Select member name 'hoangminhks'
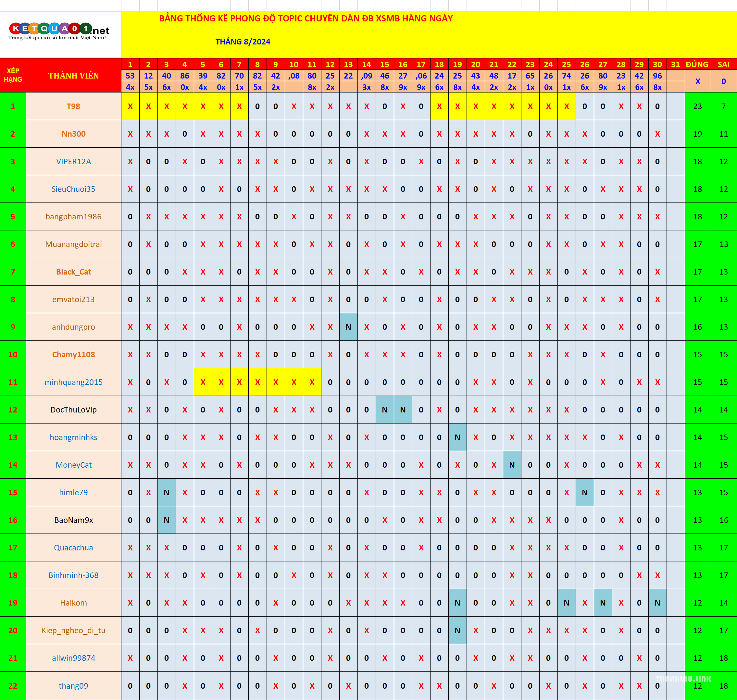737x700 pixels. [74, 437]
